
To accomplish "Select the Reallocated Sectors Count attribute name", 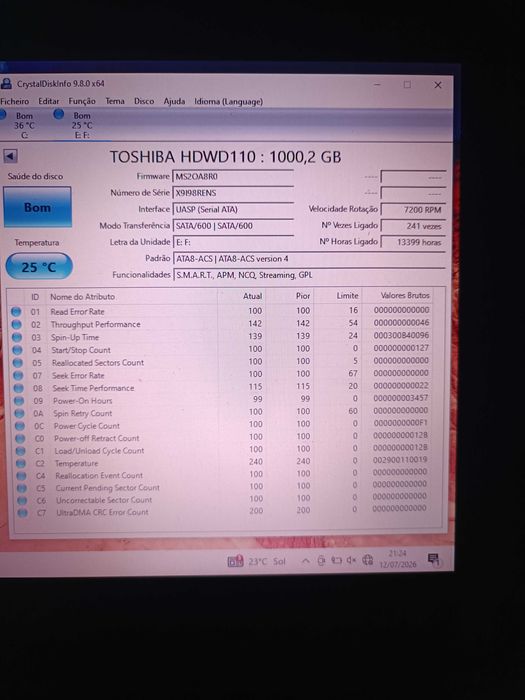I will [x=98, y=362].
